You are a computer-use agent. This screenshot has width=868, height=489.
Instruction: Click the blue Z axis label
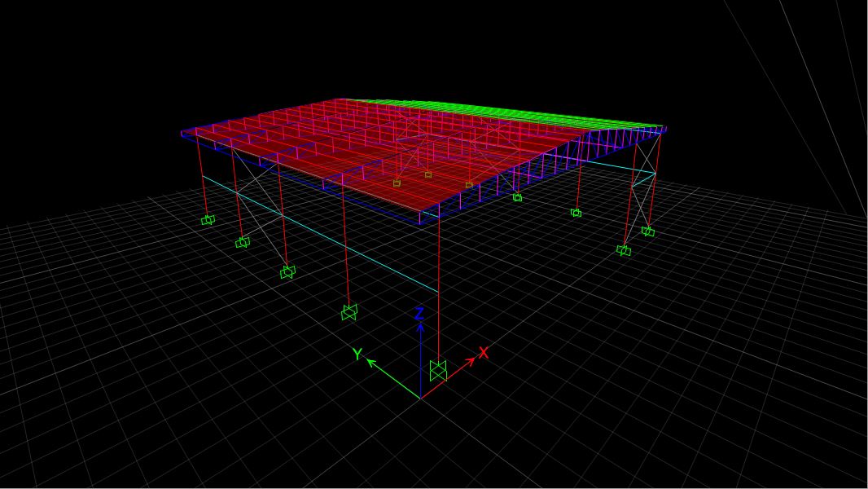419,314
